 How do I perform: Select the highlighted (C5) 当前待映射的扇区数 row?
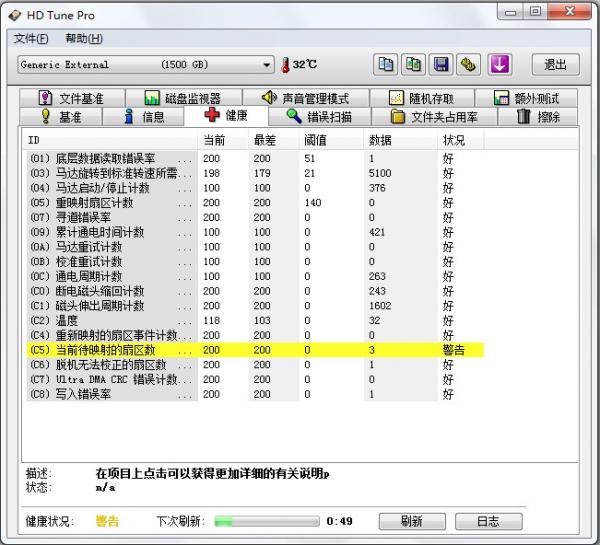click(x=255, y=350)
